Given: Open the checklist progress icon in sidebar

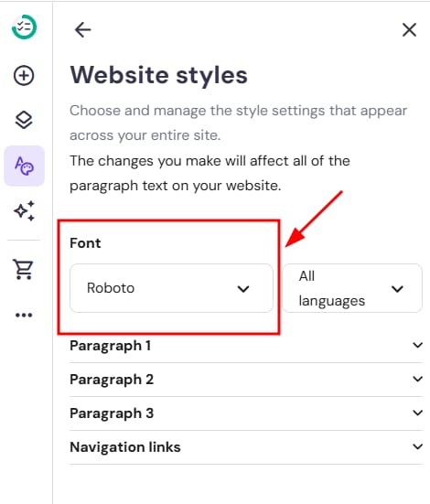Looking at the screenshot, I should click(24, 27).
